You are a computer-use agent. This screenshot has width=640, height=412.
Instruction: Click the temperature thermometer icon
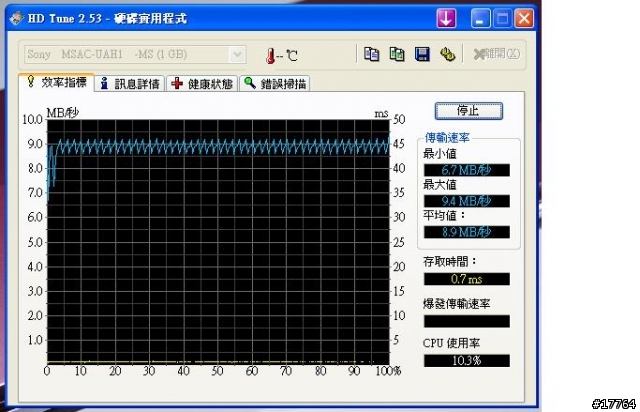[270, 56]
